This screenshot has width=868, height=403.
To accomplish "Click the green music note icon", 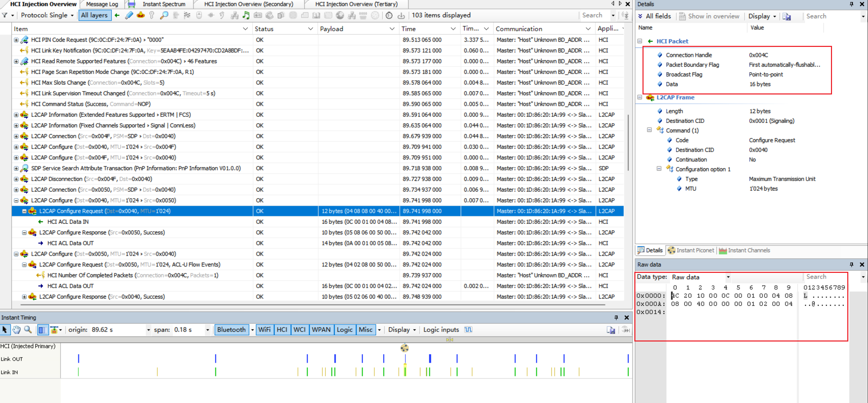I will pyautogui.click(x=246, y=15).
